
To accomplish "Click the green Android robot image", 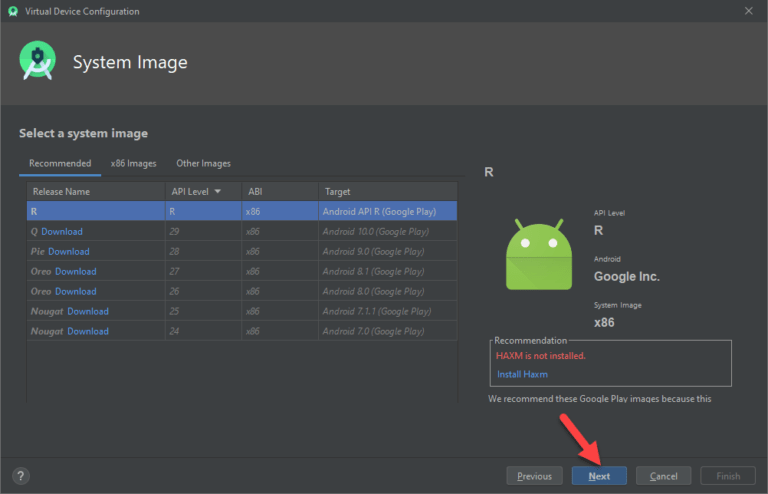I will tap(538, 255).
